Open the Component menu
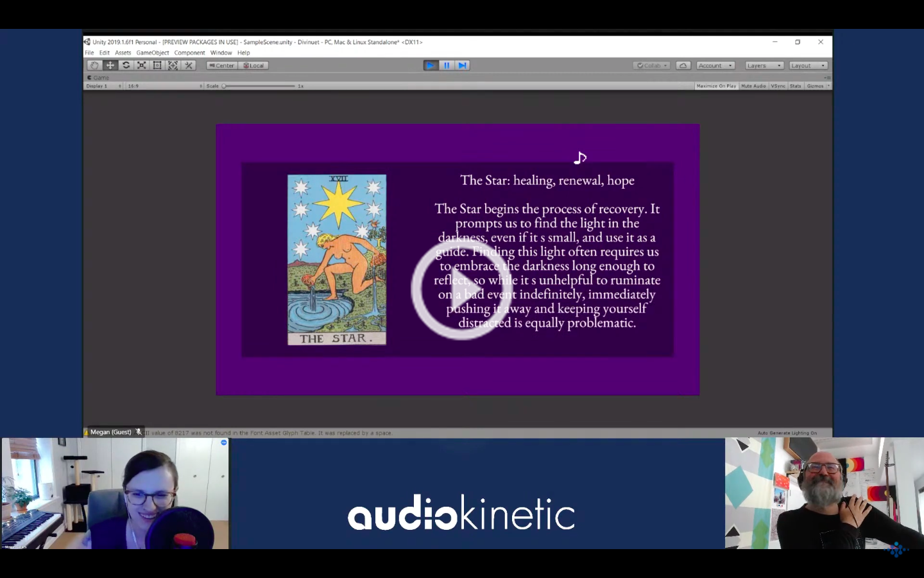The height and width of the screenshot is (578, 924). click(190, 53)
